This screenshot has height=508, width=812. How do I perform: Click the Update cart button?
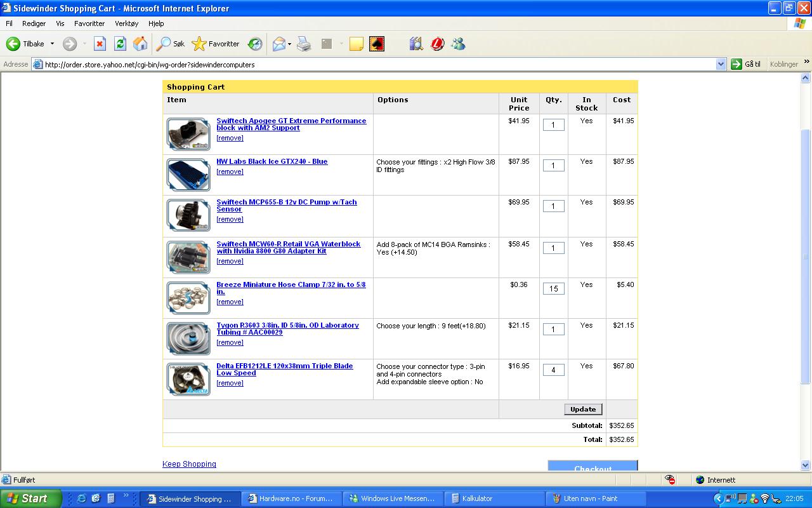pyautogui.click(x=583, y=410)
